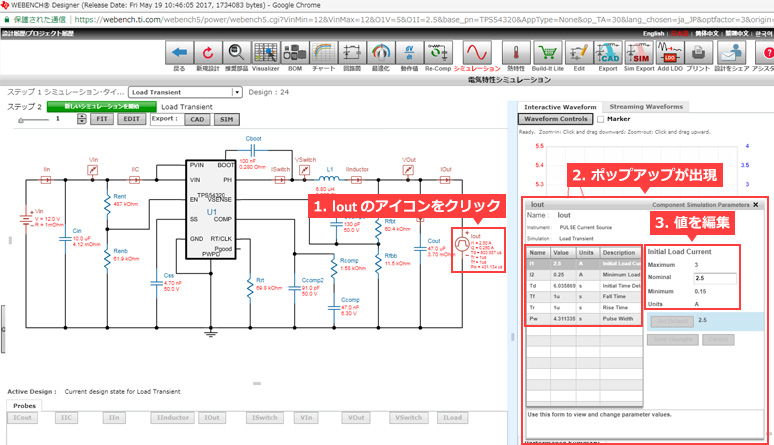Close the Component Simulation Parameters popup

point(756,204)
